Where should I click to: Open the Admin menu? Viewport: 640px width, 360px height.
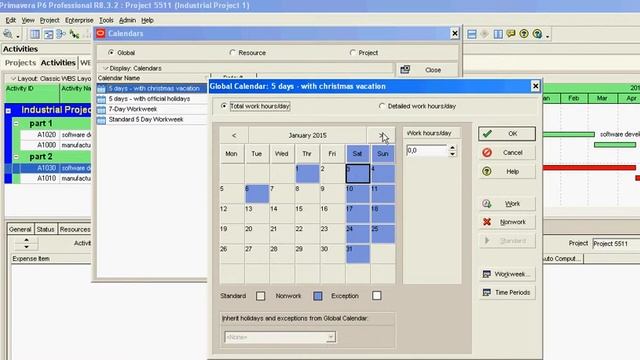click(127, 20)
